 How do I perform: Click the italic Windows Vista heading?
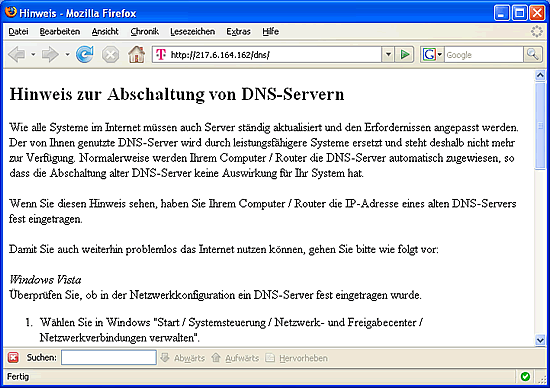(x=45, y=280)
